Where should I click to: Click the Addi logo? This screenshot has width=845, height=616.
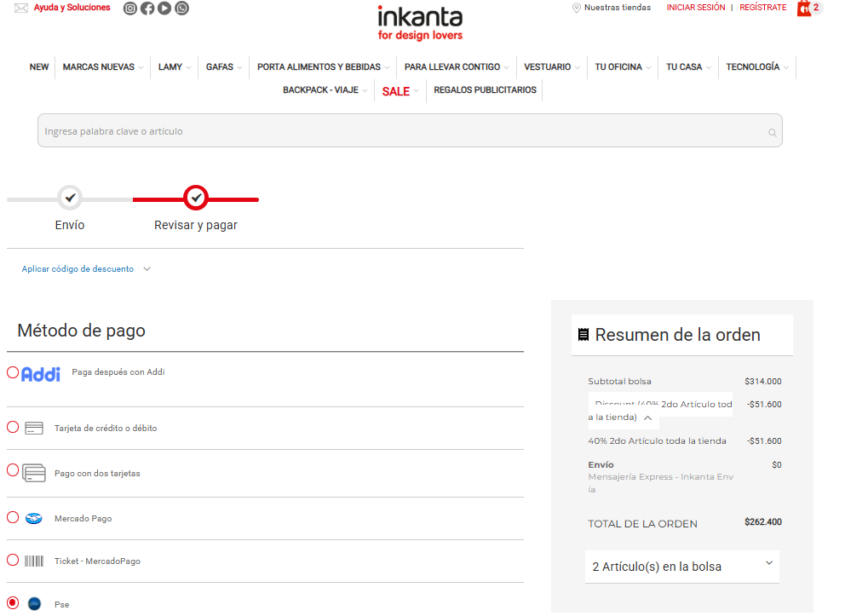[x=41, y=374]
